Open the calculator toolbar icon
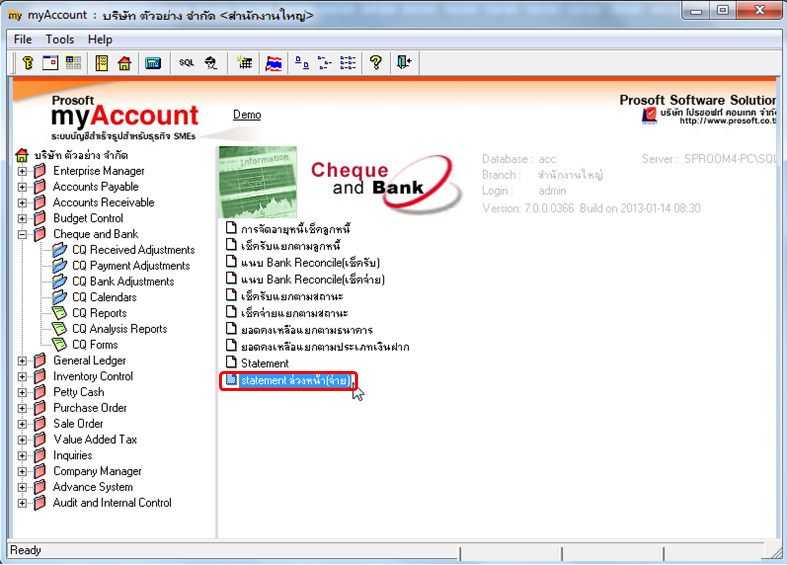 [x=153, y=63]
